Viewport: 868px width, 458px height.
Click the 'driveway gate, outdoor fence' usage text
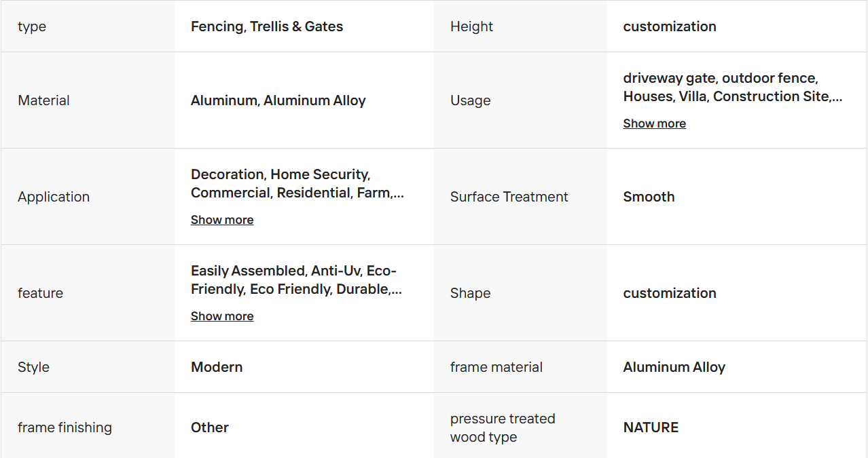coord(720,78)
